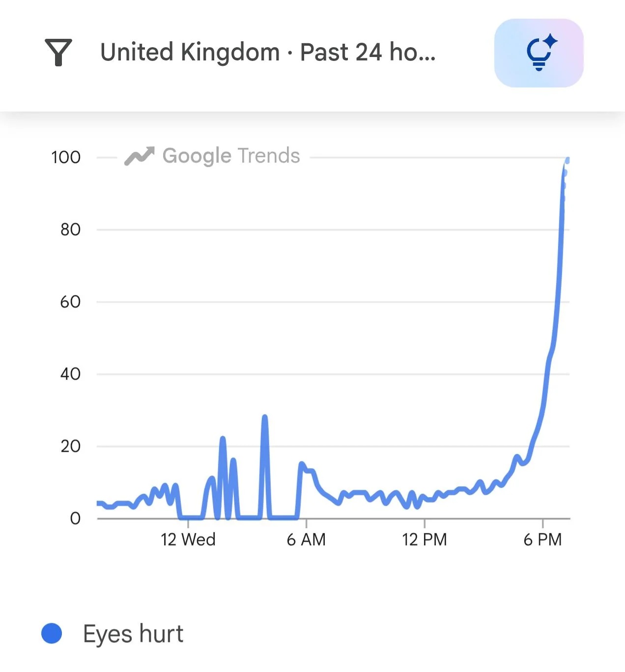Click the 80 value on the y-axis
Screen dimensions: 625x672
tap(70, 229)
